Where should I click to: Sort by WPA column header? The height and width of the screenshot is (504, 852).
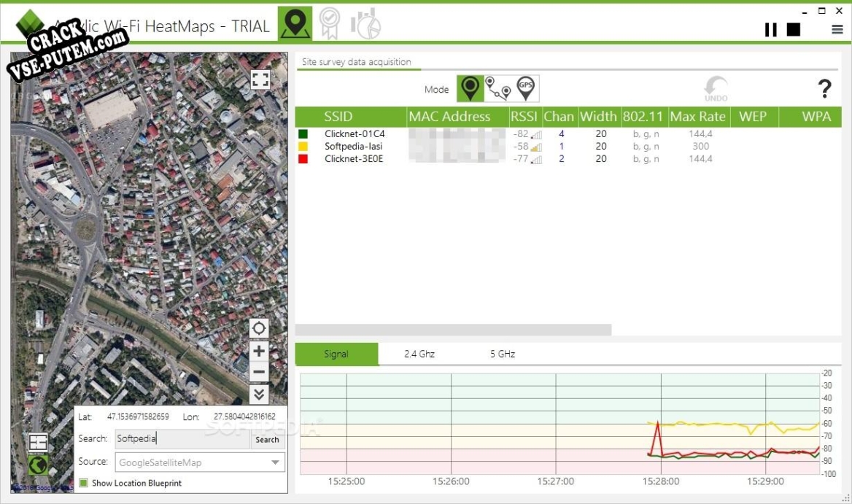[810, 117]
